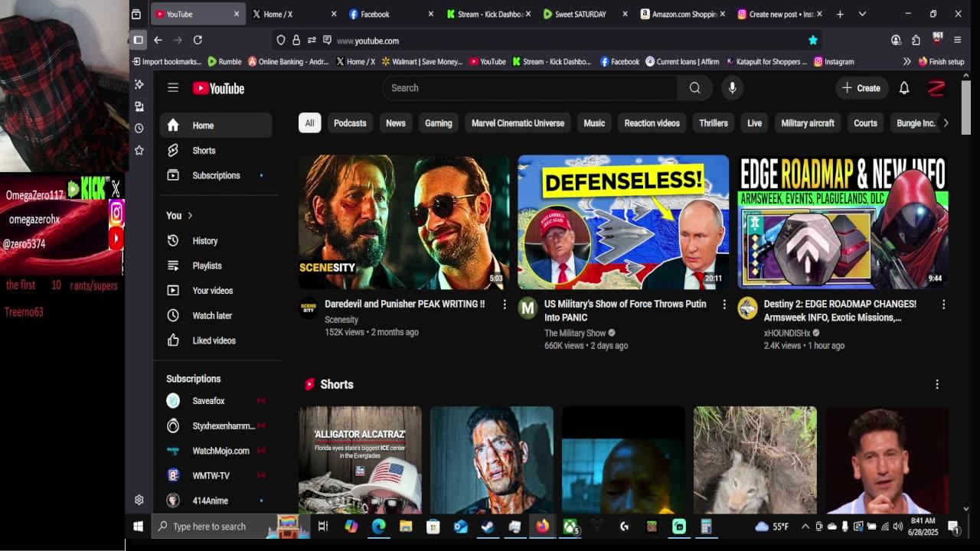Click in the YouTube Search box
The height and width of the screenshot is (551, 980).
point(530,88)
